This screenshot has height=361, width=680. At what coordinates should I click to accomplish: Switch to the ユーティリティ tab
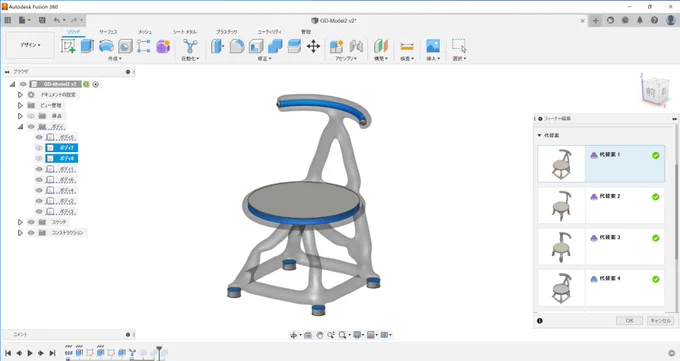pos(269,32)
